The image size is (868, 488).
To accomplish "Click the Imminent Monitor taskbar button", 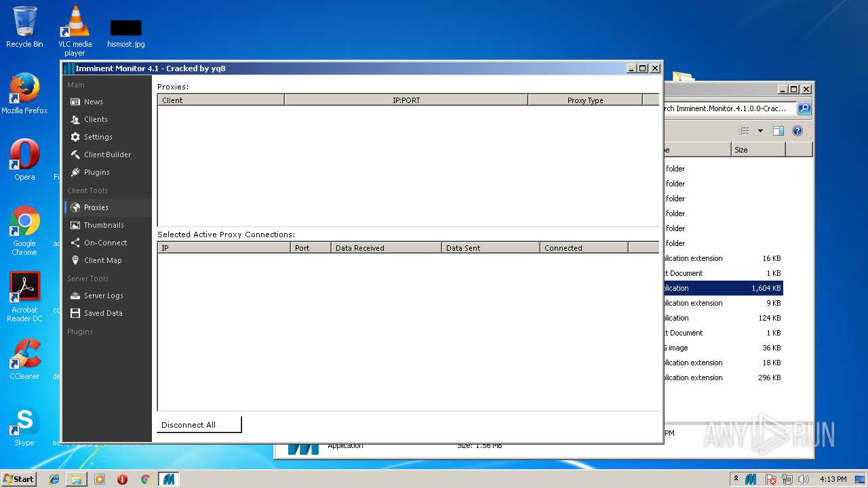I will (x=168, y=479).
